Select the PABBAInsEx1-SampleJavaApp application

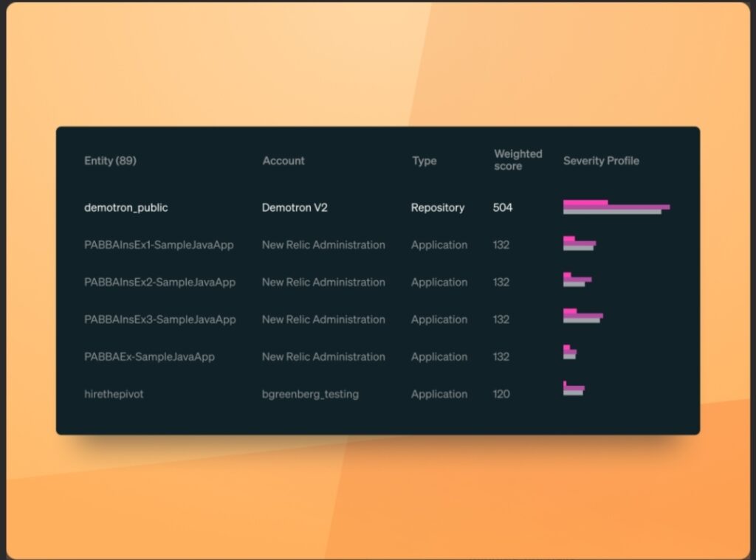(159, 245)
